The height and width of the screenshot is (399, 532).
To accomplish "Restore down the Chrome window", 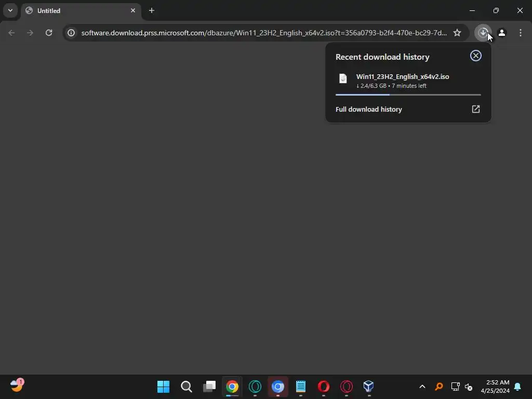I will [496, 10].
